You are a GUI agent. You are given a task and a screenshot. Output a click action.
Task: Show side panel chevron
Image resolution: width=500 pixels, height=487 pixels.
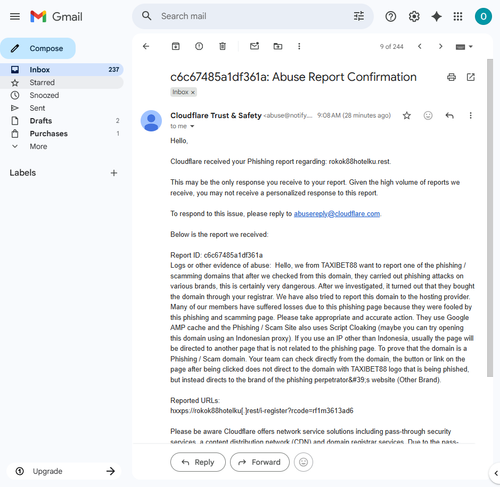496,473
